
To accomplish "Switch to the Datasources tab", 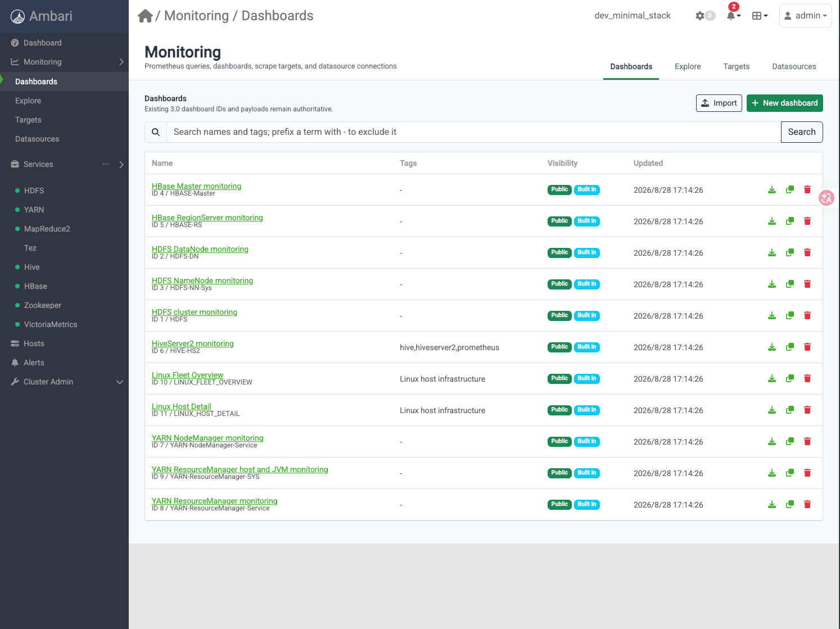I will pyautogui.click(x=794, y=66).
